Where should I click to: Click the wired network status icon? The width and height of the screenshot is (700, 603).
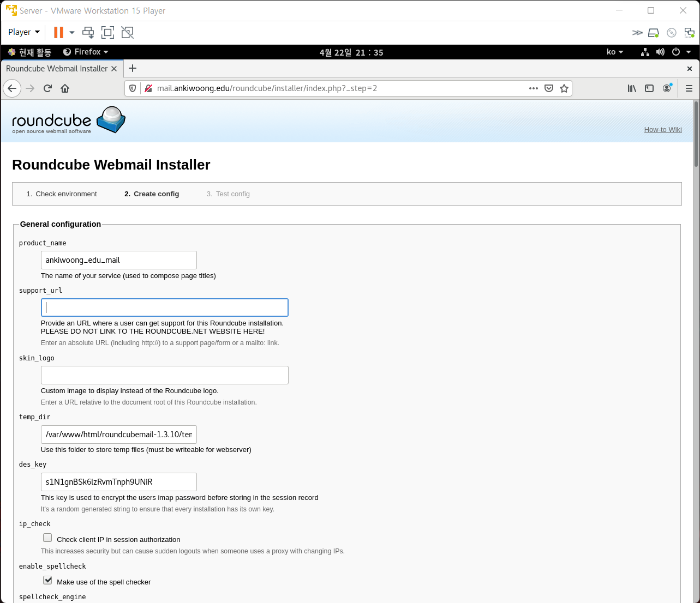645,52
